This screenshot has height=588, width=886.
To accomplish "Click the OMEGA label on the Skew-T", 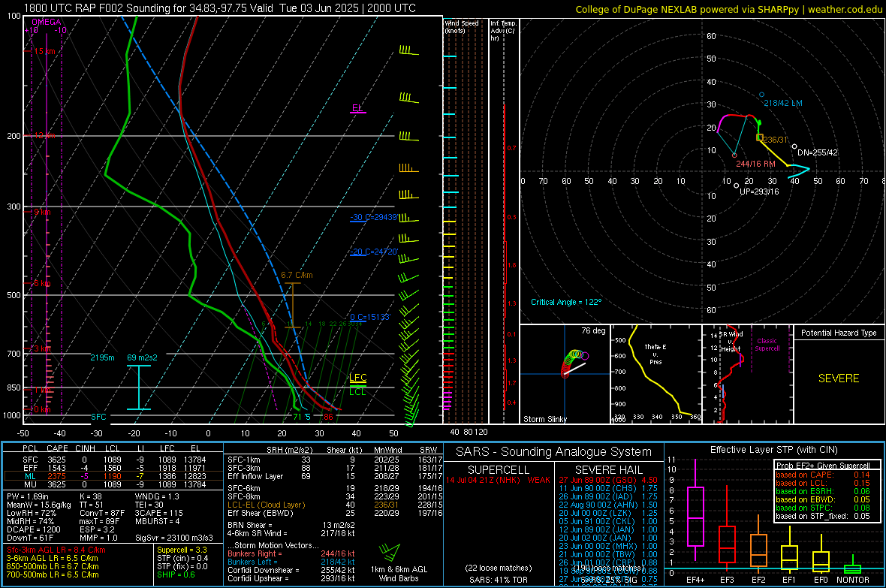I will click(x=47, y=22).
